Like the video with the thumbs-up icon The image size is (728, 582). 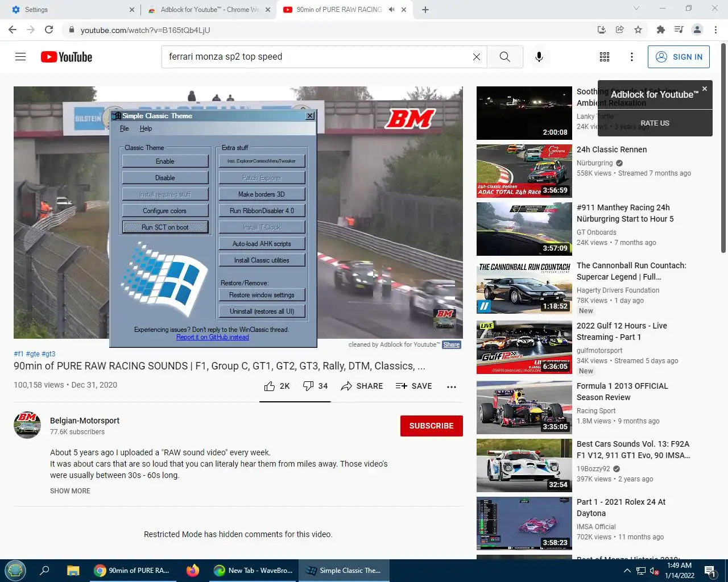[270, 386]
